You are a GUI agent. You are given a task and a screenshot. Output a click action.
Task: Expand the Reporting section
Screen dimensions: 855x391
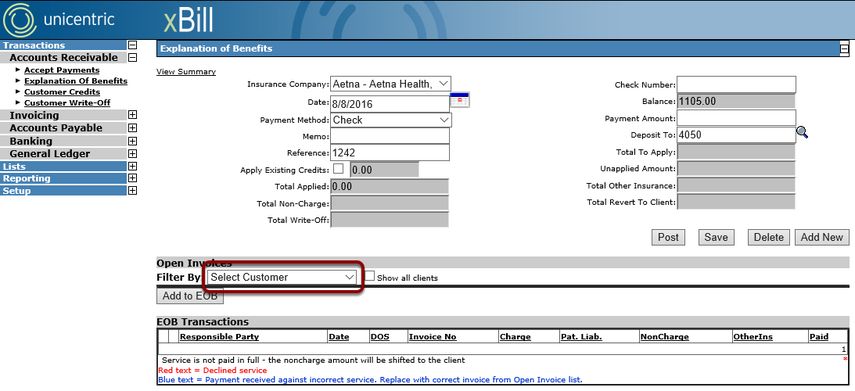click(132, 178)
